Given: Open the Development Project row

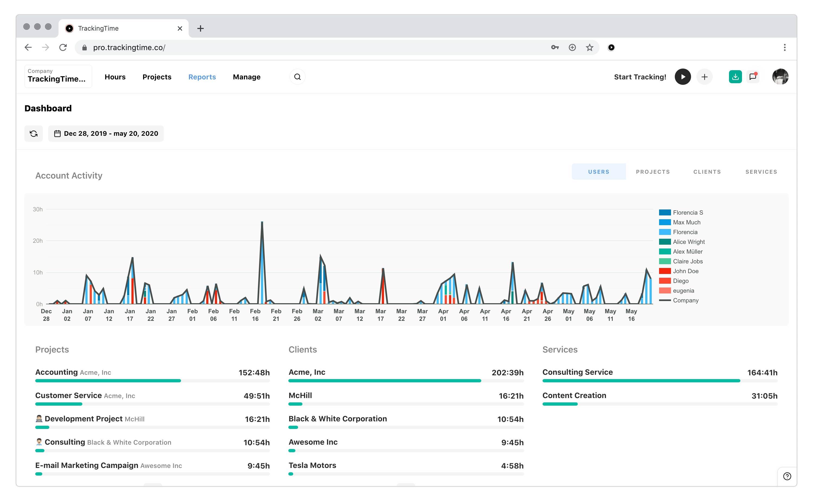Looking at the screenshot, I should pos(152,422).
